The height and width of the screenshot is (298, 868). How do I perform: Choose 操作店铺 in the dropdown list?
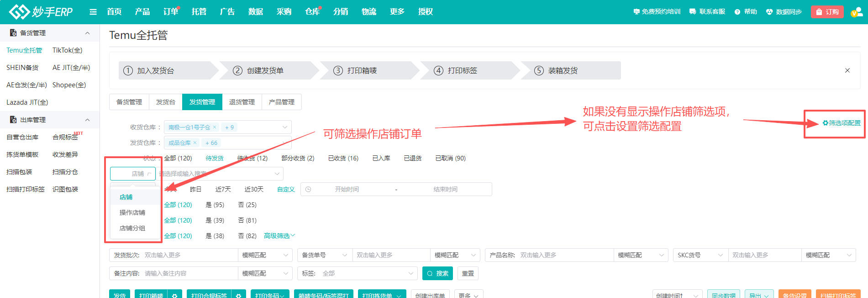tap(132, 213)
